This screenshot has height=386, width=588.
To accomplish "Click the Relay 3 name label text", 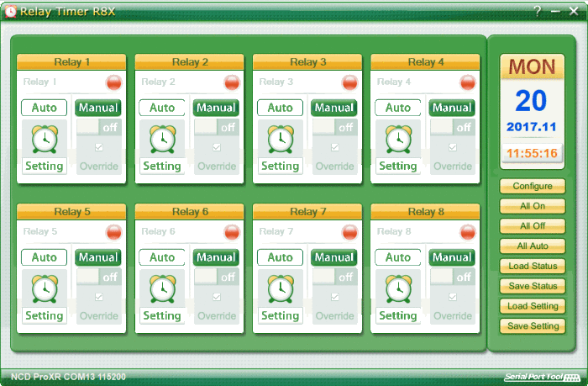I will [276, 82].
